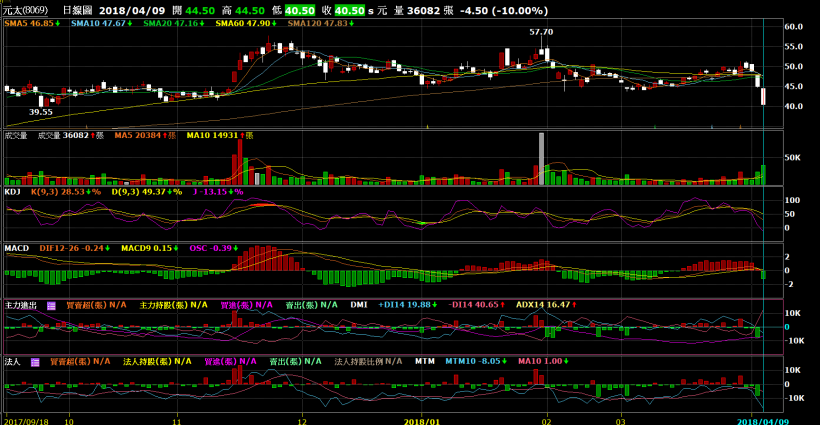Click the gray highlighted volume bar near 02
The width and height of the screenshot is (820, 425).
pyautogui.click(x=541, y=158)
